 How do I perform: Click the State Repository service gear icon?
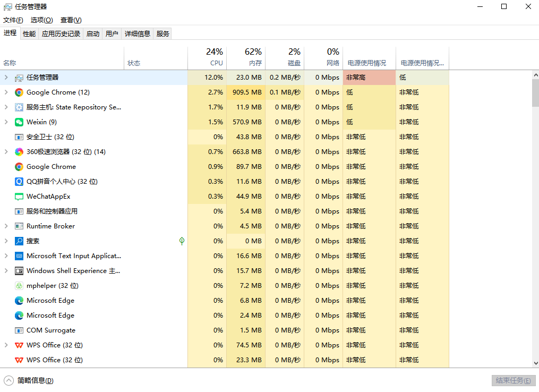19,107
